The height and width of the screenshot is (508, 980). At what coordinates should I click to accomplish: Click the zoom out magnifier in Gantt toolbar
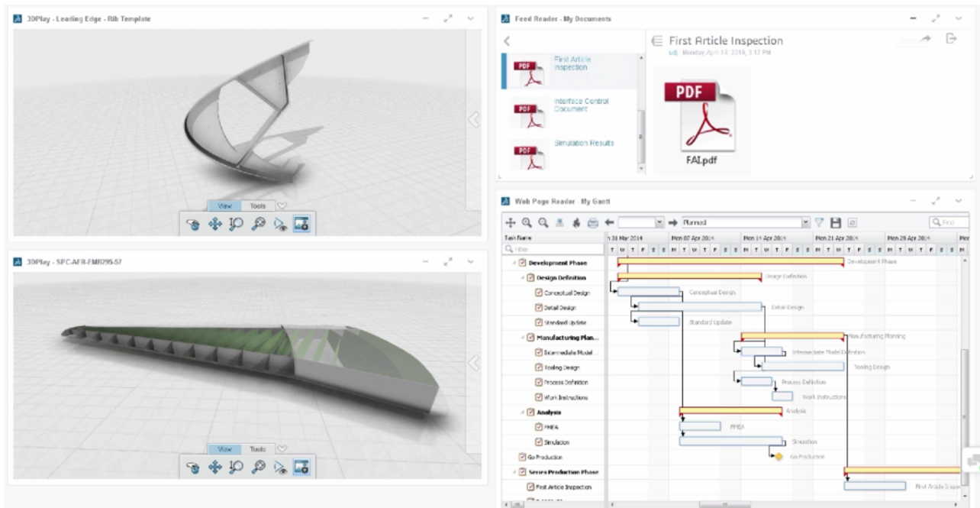coord(543,222)
